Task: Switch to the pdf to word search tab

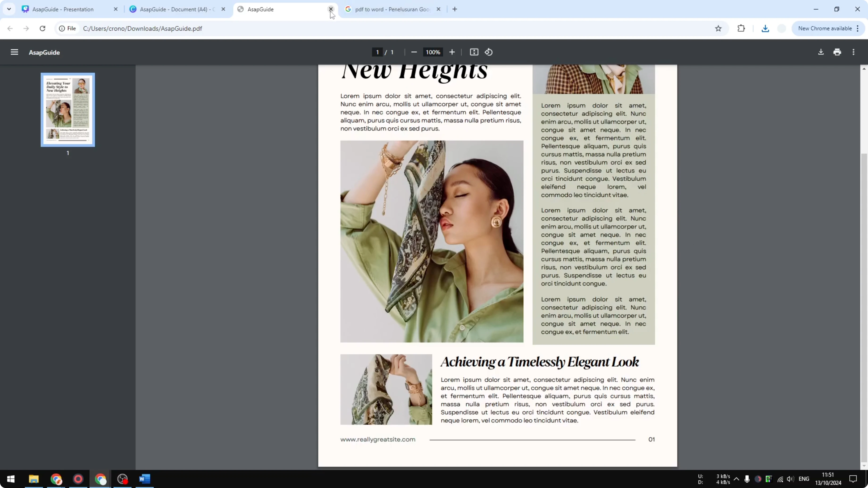Action: coord(388,9)
